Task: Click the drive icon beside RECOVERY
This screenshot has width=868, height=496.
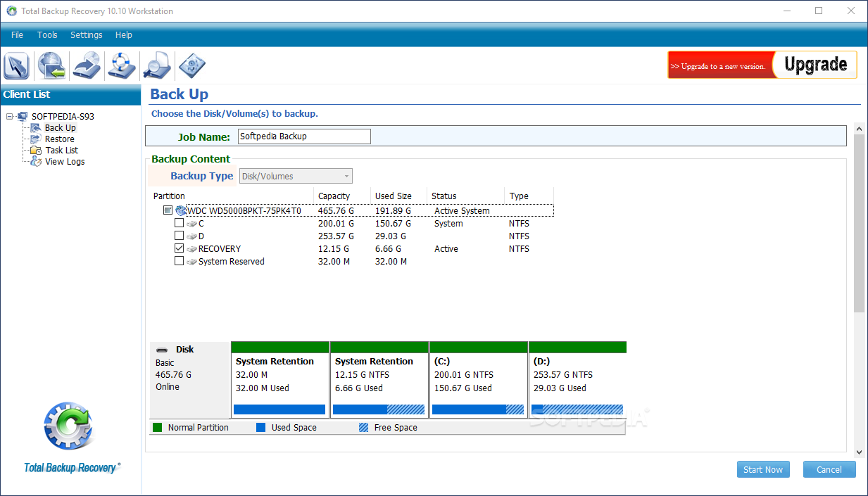Action: [192, 249]
